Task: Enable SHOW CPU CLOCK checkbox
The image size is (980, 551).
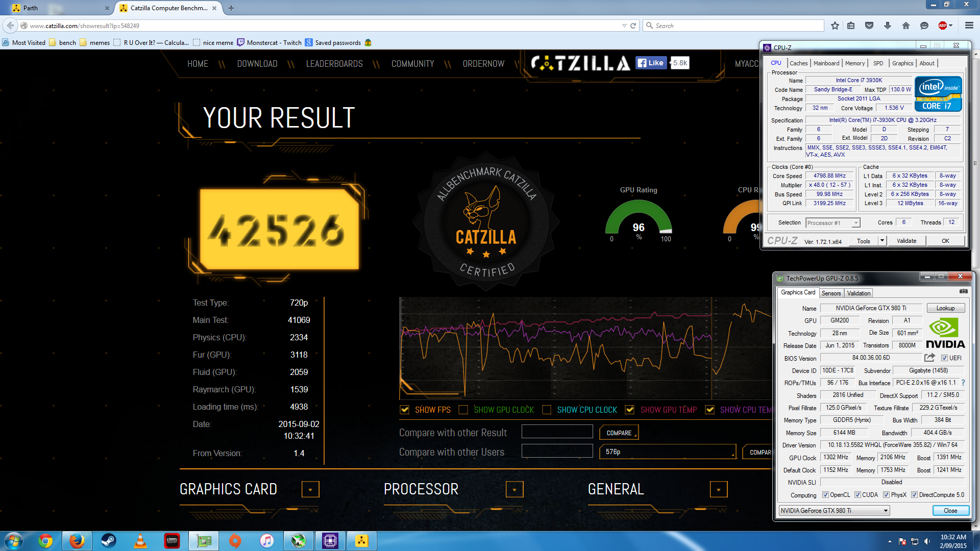Action: coord(547,410)
